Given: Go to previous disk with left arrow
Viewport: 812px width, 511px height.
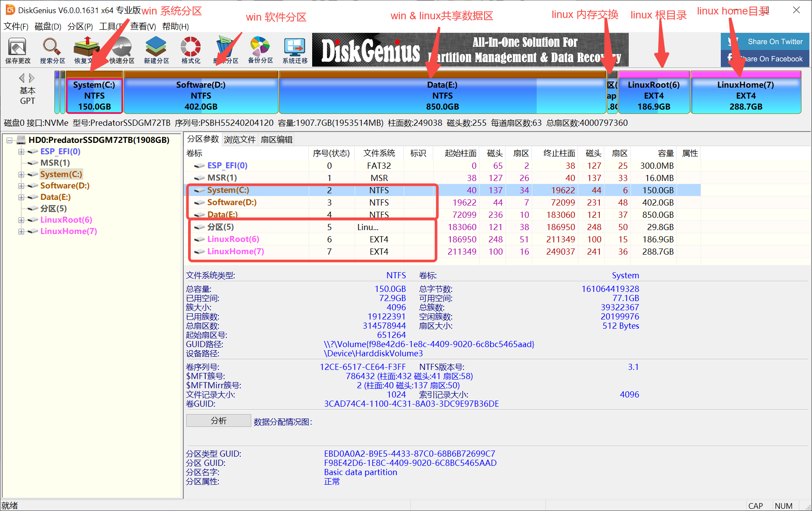Looking at the screenshot, I should pos(21,78).
